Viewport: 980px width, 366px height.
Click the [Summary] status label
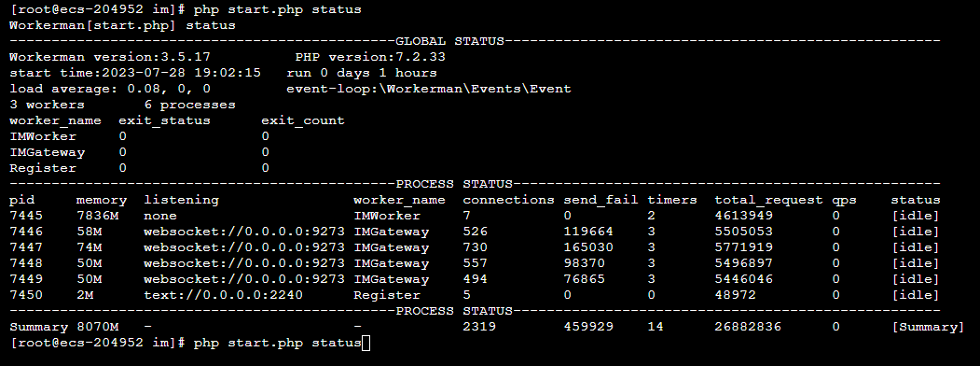pyautogui.click(x=928, y=327)
